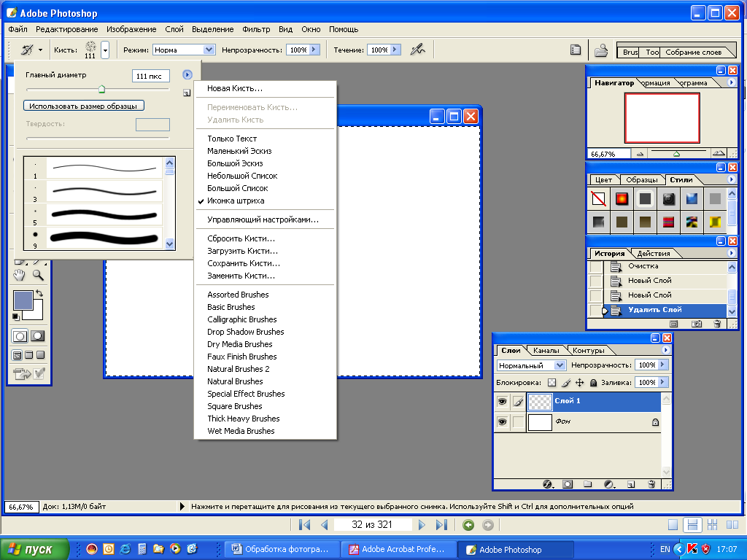Create new document from current state
The width and height of the screenshot is (747, 560).
click(673, 324)
